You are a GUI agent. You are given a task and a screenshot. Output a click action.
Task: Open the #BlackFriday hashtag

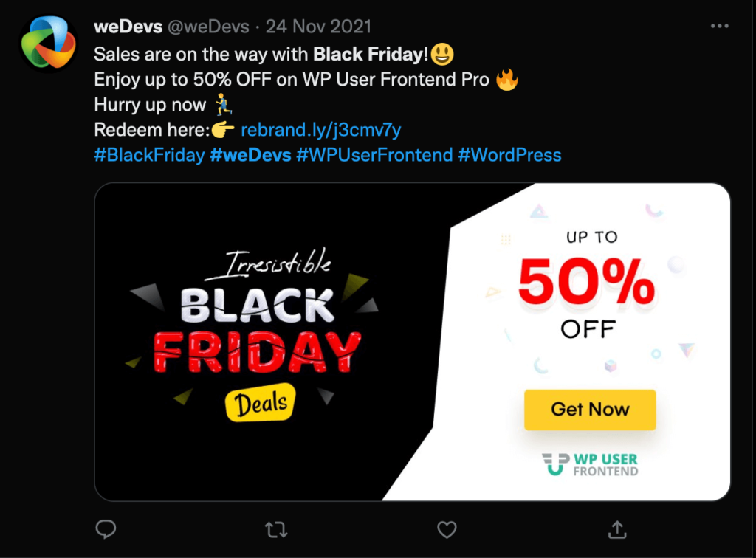(149, 155)
